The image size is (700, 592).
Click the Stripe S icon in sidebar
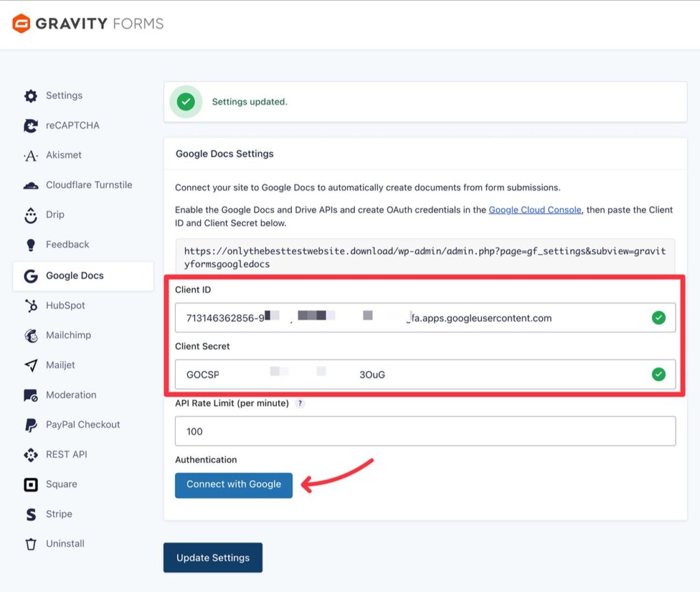[31, 514]
